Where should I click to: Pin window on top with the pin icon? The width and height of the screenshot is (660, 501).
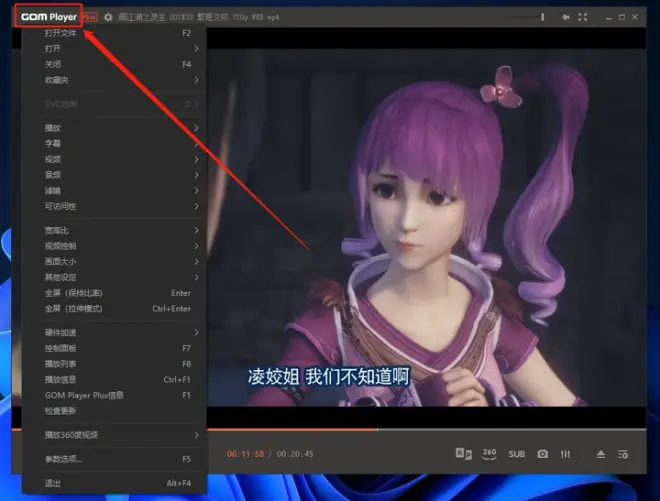click(566, 17)
